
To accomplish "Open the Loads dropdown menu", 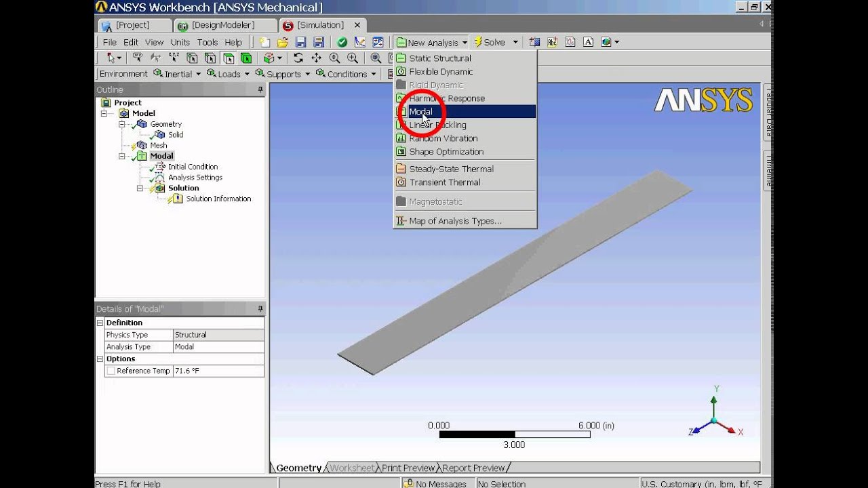I will (x=228, y=74).
